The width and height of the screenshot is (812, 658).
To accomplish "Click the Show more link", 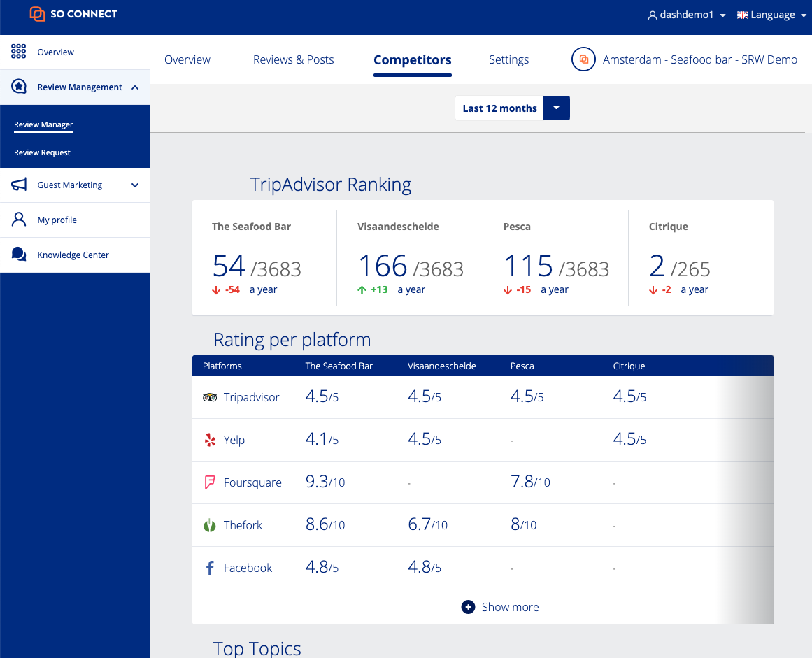I will click(510, 607).
